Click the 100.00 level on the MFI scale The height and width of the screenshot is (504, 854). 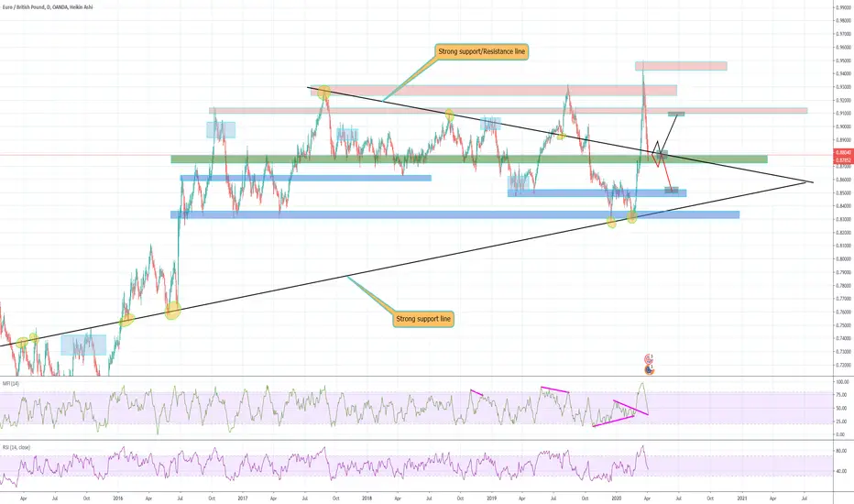842,382
